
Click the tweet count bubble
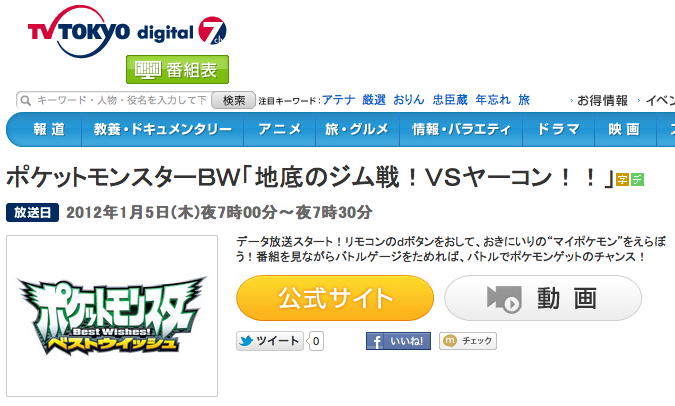point(316,341)
